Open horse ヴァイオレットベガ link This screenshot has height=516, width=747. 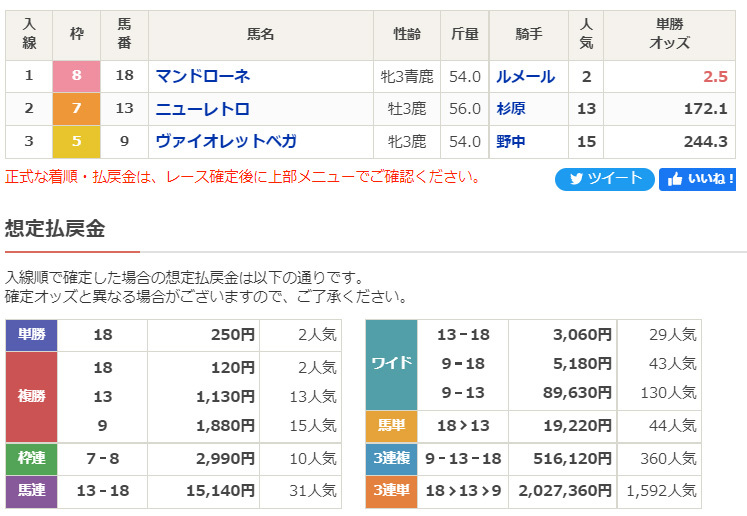pyautogui.click(x=231, y=142)
